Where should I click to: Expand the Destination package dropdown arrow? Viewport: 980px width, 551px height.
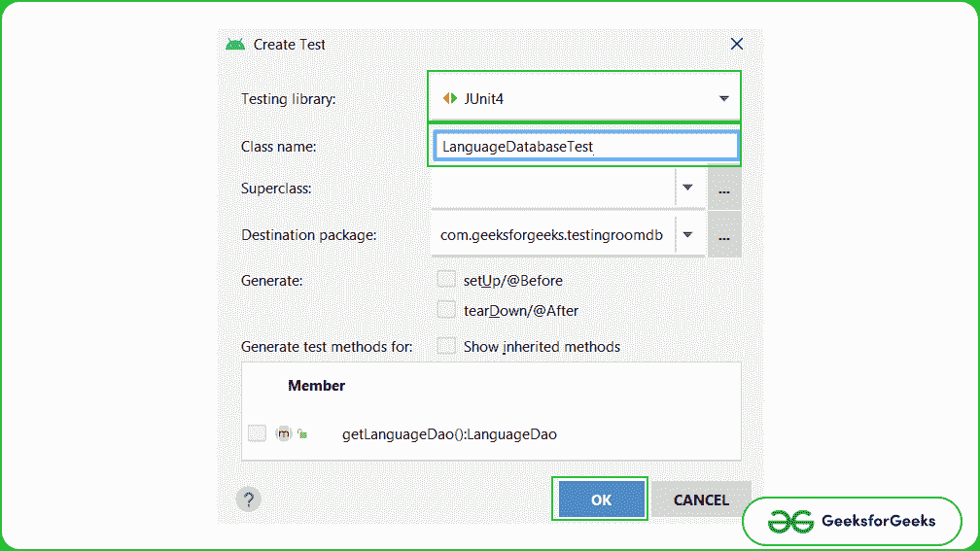pos(687,234)
